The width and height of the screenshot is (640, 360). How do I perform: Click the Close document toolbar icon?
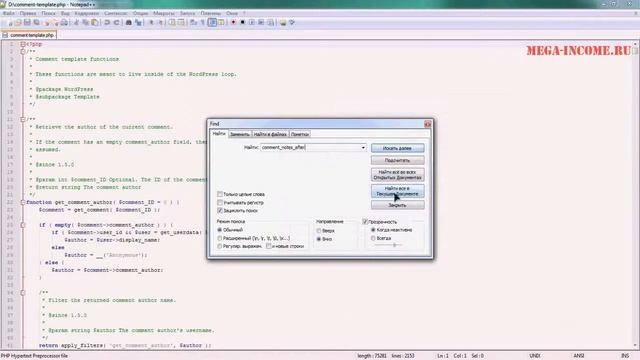tap(47, 23)
